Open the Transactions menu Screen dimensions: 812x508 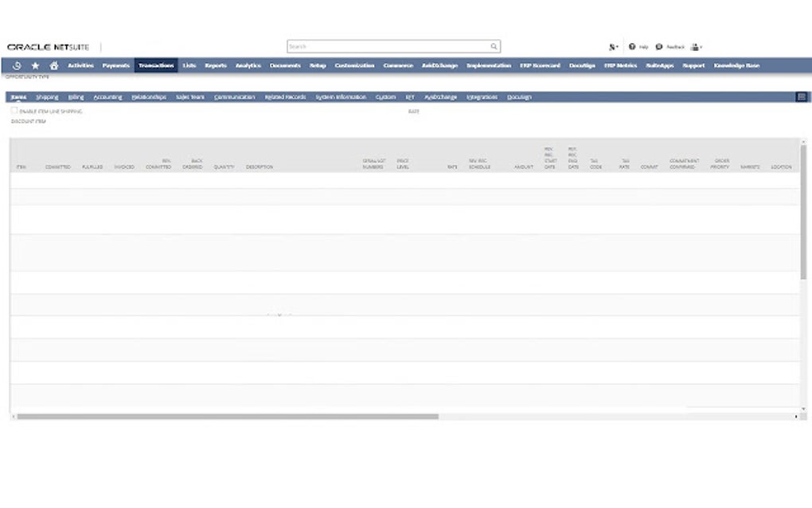click(x=156, y=65)
